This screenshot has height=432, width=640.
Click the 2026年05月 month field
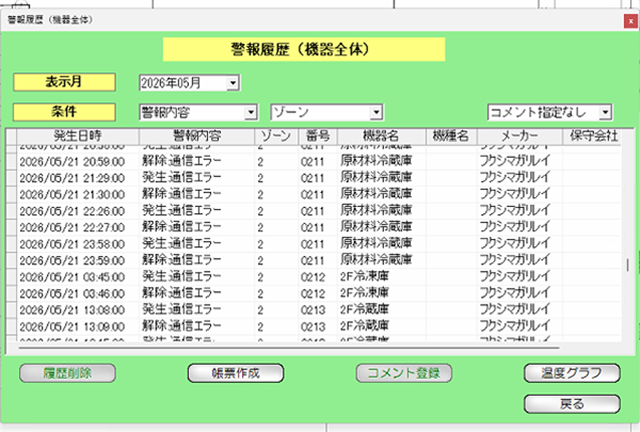(182, 83)
